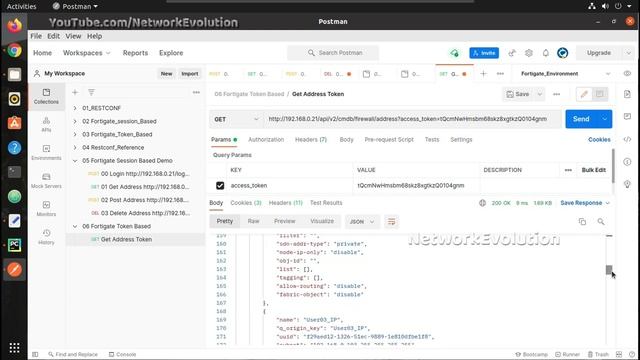Image resolution: width=640 pixels, height=360 pixels.
Task: Switch to the Headers (7) request tab
Action: [x=311, y=140]
